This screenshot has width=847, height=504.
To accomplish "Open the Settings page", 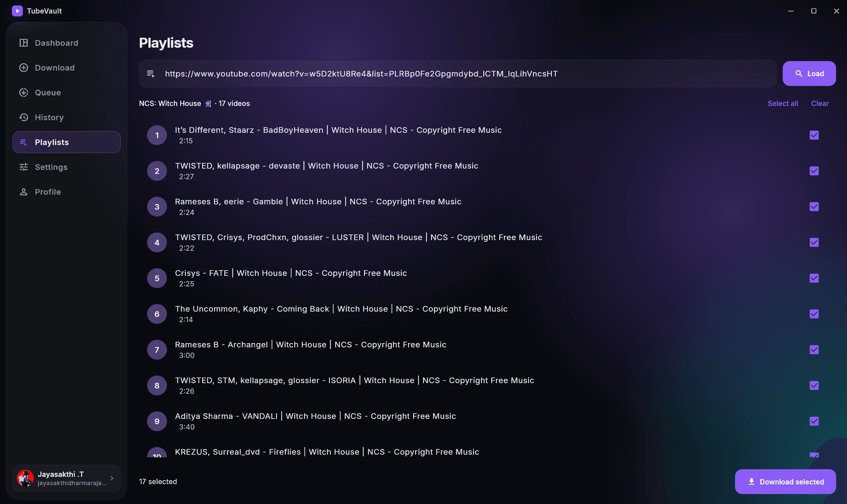I will 67,167.
